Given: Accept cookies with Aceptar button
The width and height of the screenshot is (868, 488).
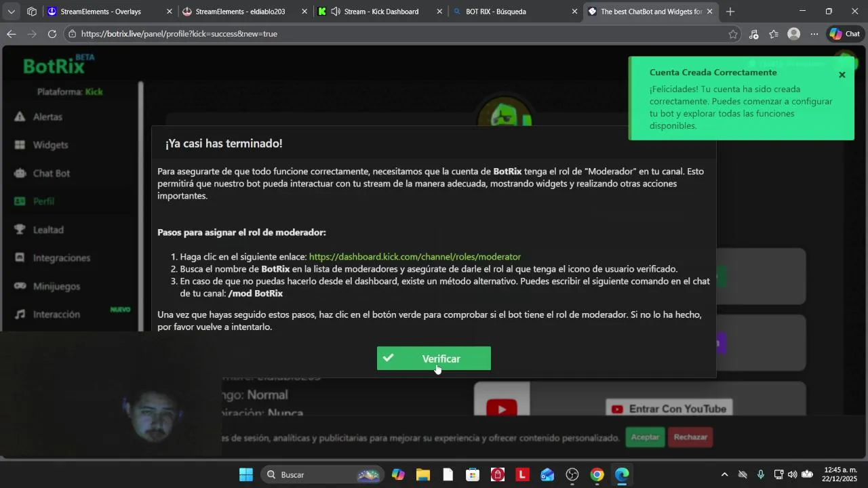Looking at the screenshot, I should pyautogui.click(x=645, y=437).
